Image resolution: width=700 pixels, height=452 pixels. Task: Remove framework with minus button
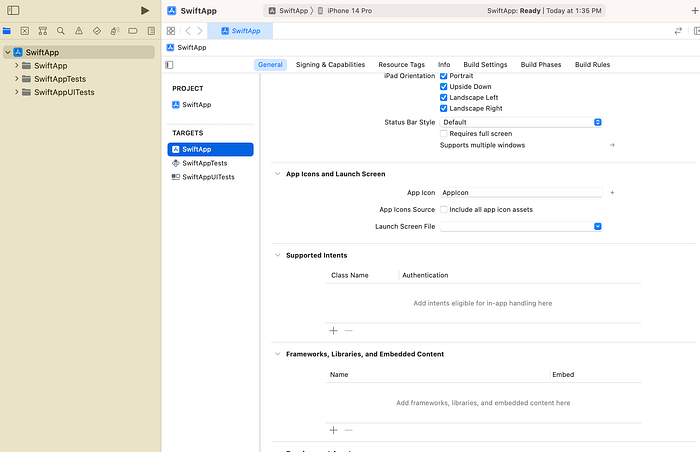349,430
